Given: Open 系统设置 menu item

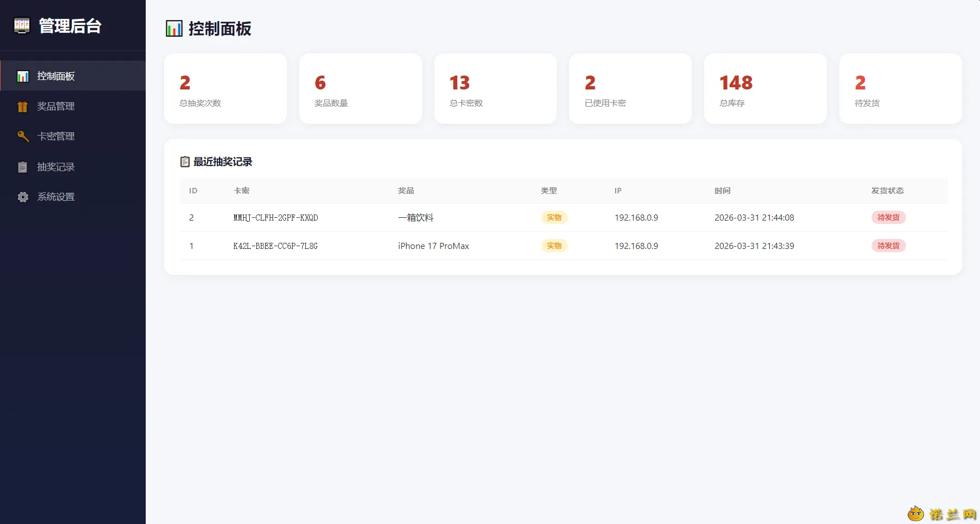Looking at the screenshot, I should coord(73,197).
